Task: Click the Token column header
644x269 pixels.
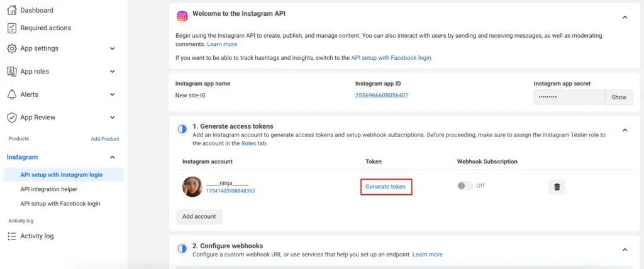Action: point(374,162)
